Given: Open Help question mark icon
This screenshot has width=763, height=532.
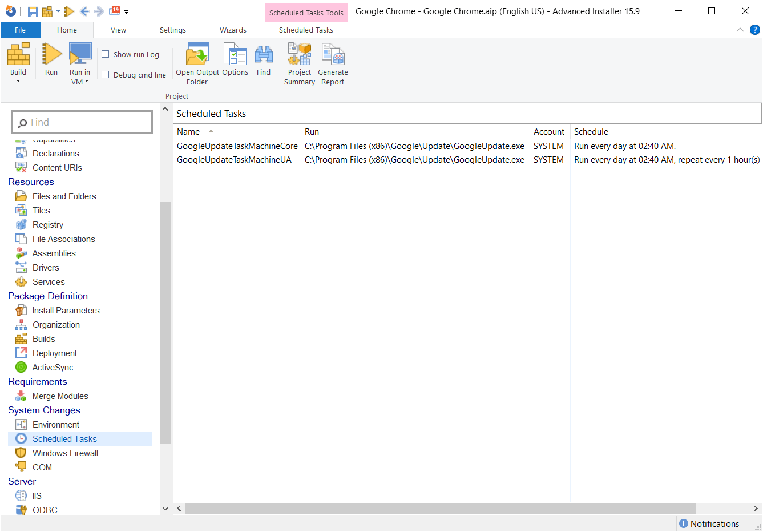Looking at the screenshot, I should click(754, 30).
